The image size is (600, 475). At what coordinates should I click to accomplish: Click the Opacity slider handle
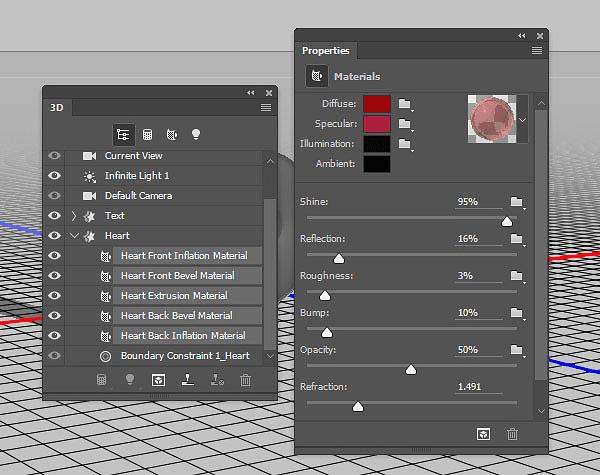coord(411,370)
